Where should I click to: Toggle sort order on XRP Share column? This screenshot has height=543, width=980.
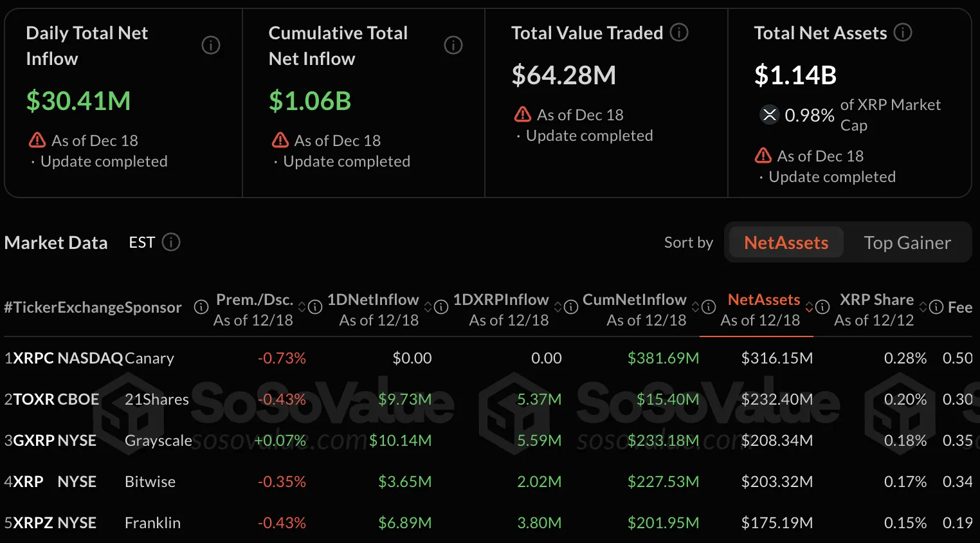click(x=924, y=308)
